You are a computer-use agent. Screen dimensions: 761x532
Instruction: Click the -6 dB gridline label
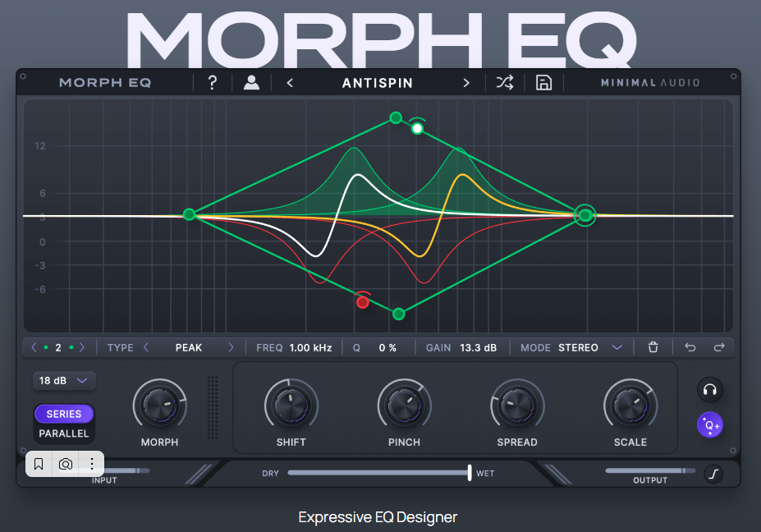pos(40,289)
